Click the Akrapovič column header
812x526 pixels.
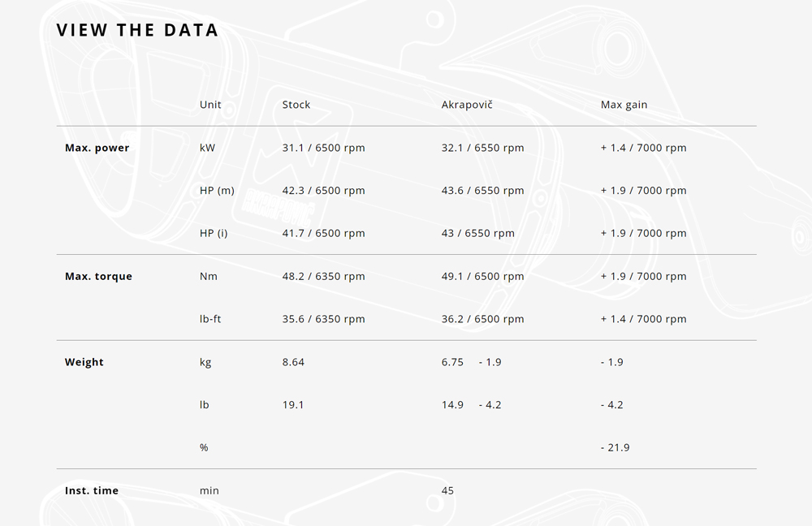(x=467, y=105)
